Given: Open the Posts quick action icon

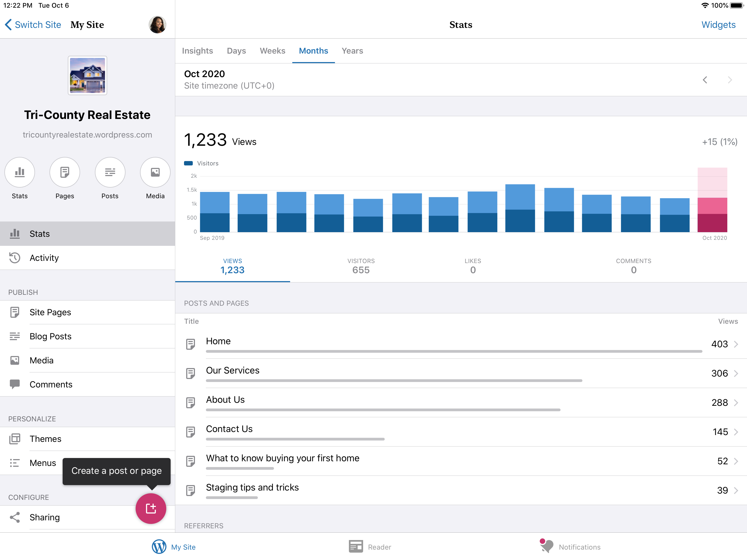Looking at the screenshot, I should tap(110, 172).
